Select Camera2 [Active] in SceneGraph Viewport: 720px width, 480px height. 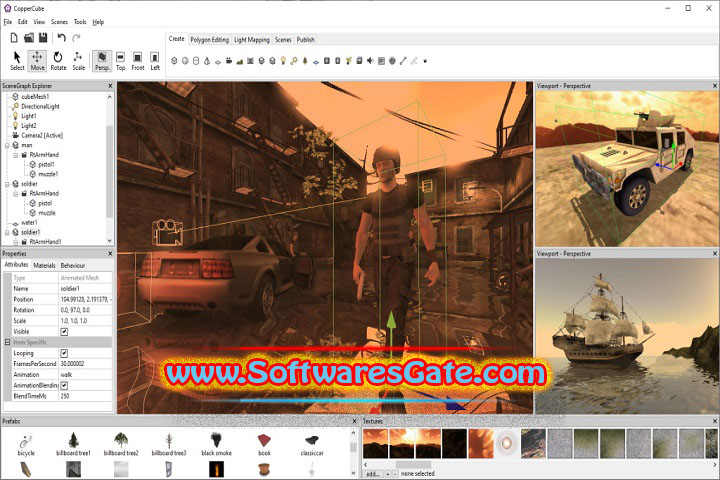coord(42,135)
